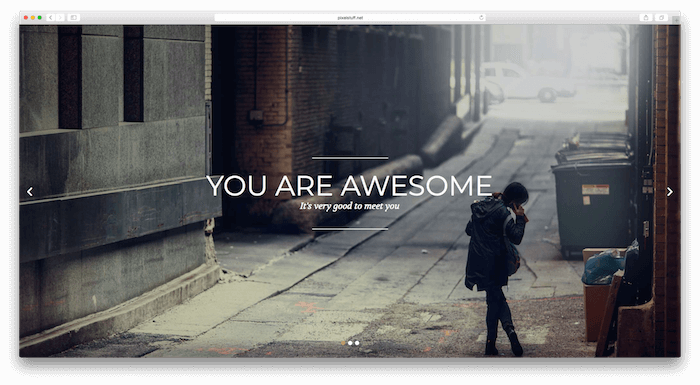Select the third slider pagination dot
The width and height of the screenshot is (700, 385).
(x=357, y=343)
